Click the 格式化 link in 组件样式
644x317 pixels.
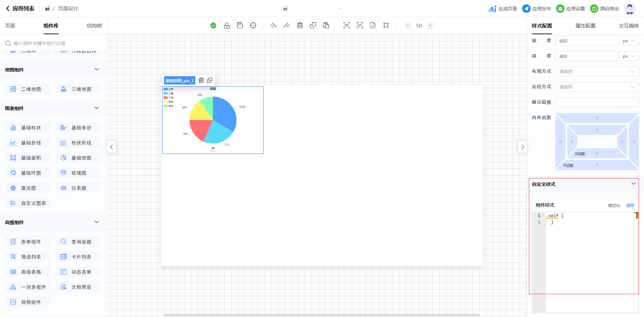point(614,205)
